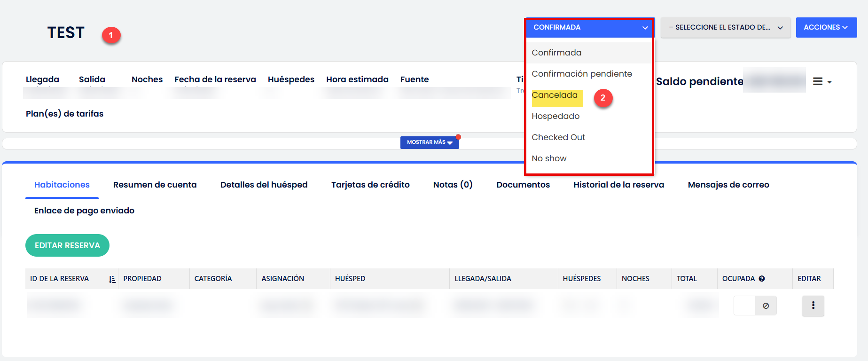The image size is (868, 361).
Task: Select the Hospedado status option
Action: point(555,116)
